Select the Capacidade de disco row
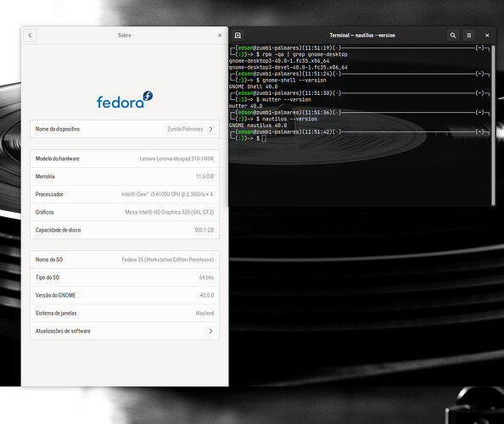Image resolution: width=504 pixels, height=424 pixels. point(125,230)
